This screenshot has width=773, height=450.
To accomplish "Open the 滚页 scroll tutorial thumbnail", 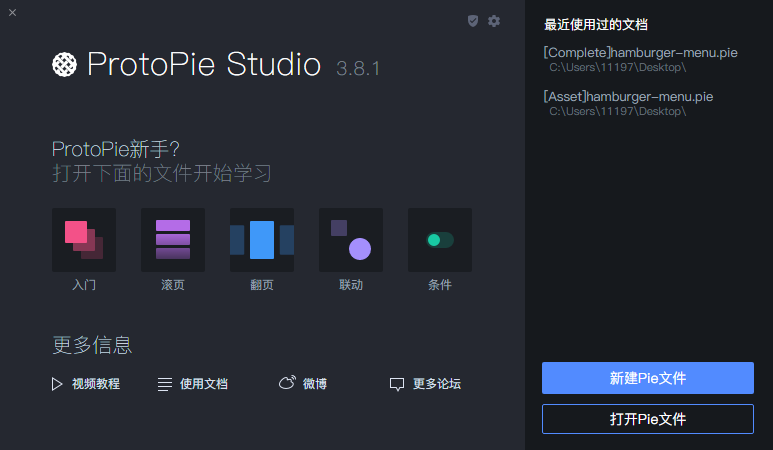I will point(173,240).
